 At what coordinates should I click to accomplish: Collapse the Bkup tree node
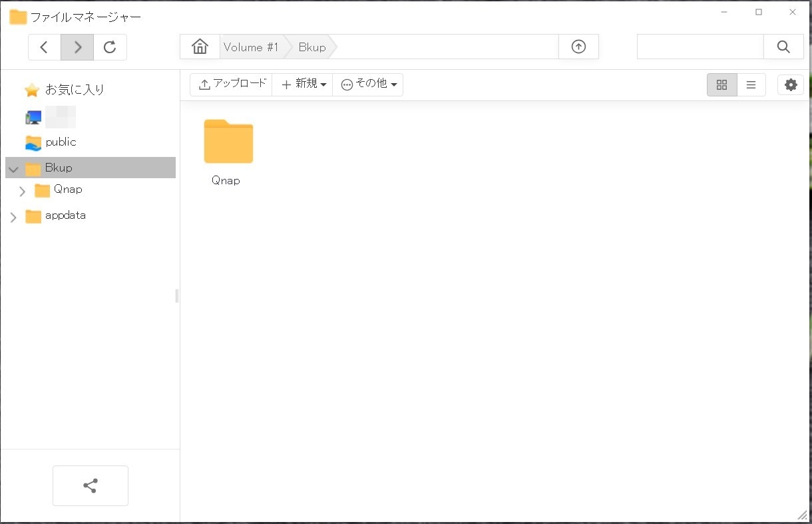13,170
